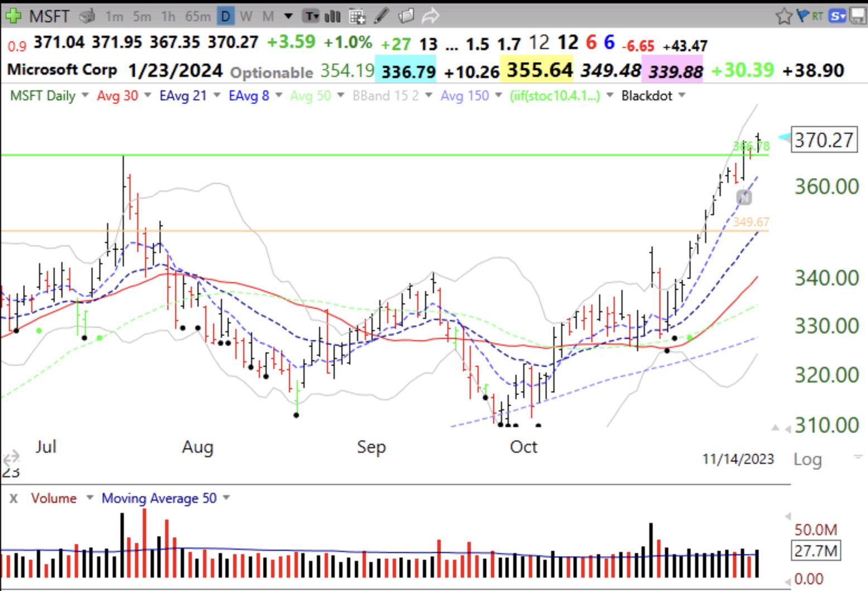Image resolution: width=868 pixels, height=591 pixels.
Task: Click the Oct month axis label
Action: pyautogui.click(x=523, y=447)
